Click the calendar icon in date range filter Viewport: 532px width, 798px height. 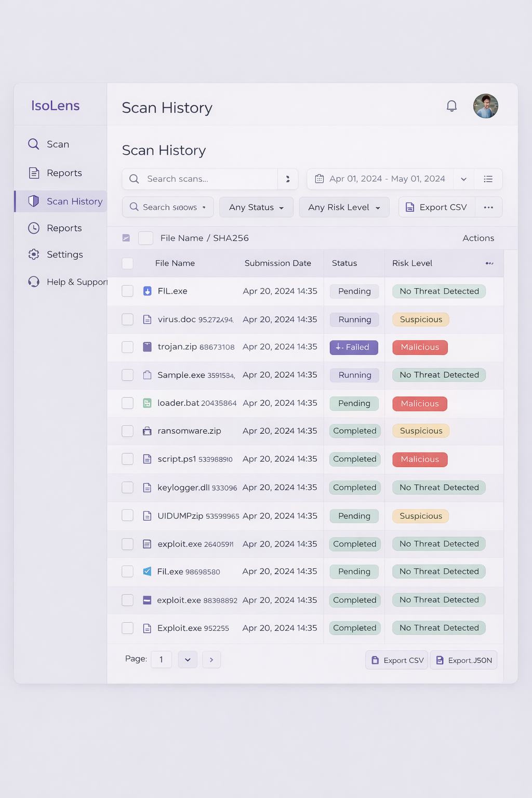319,179
